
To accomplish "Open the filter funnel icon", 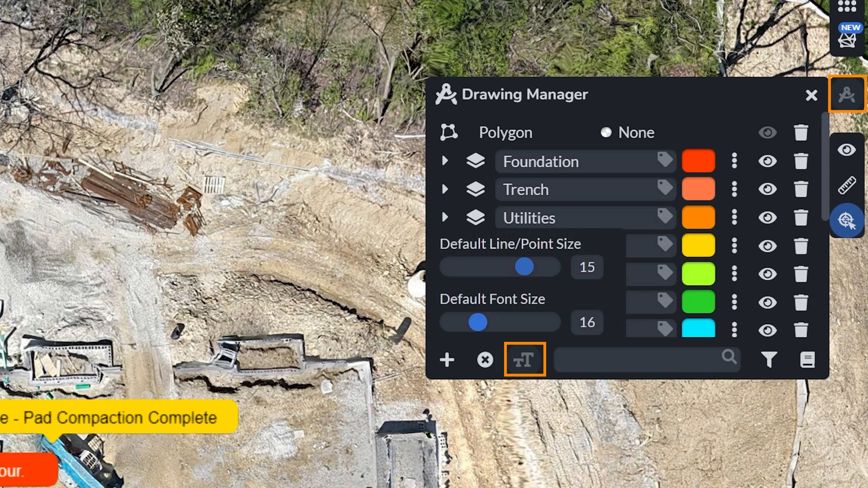I will [x=769, y=360].
